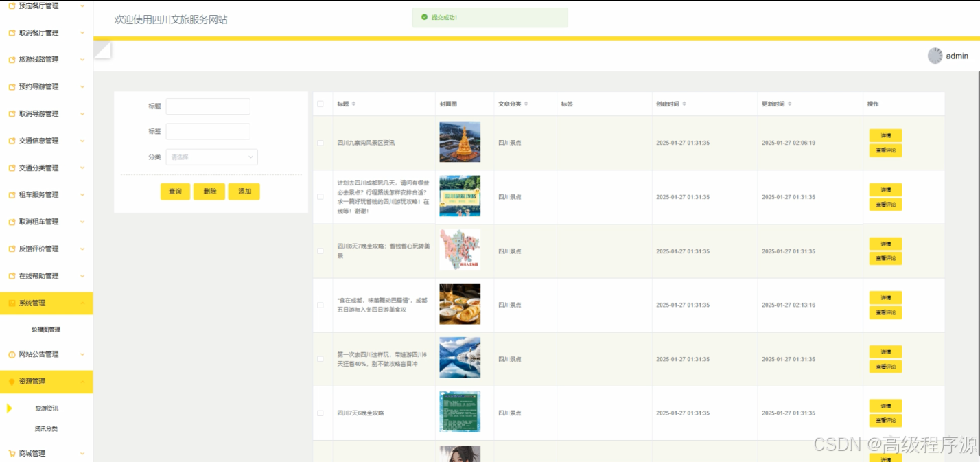Click 详情 for 四川九寨沟风景区资讯

[885, 136]
